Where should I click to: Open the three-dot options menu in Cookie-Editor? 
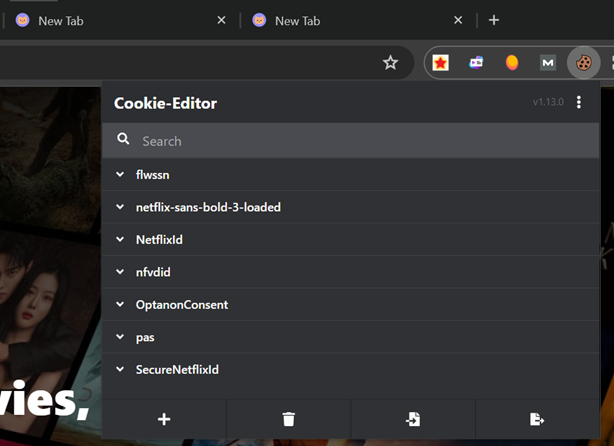(x=579, y=102)
